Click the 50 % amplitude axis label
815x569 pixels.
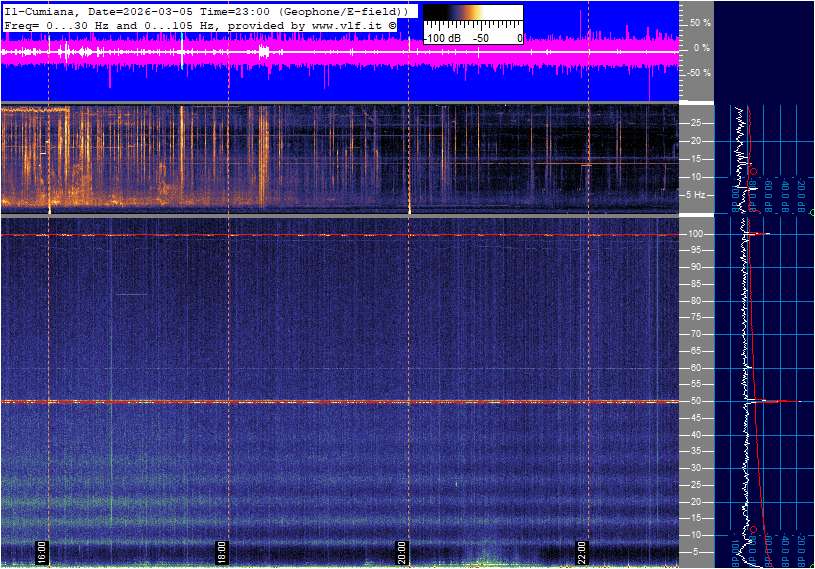click(700, 22)
